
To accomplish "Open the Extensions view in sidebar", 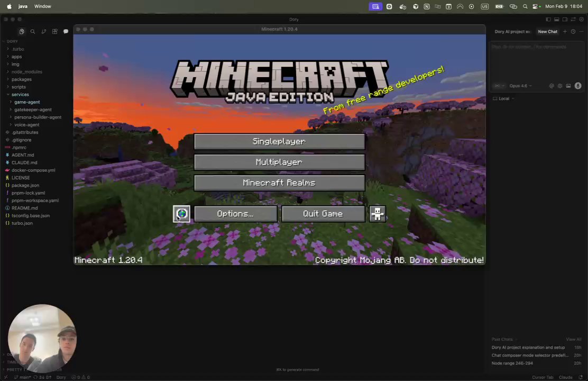I will 55,32.
